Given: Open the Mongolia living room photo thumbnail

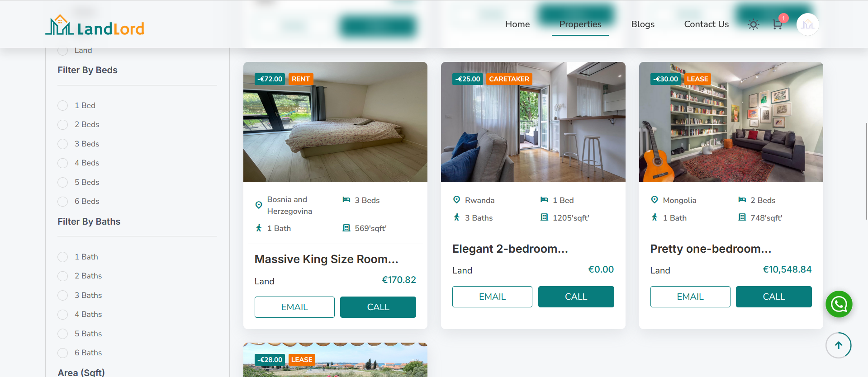Looking at the screenshot, I should tap(731, 122).
